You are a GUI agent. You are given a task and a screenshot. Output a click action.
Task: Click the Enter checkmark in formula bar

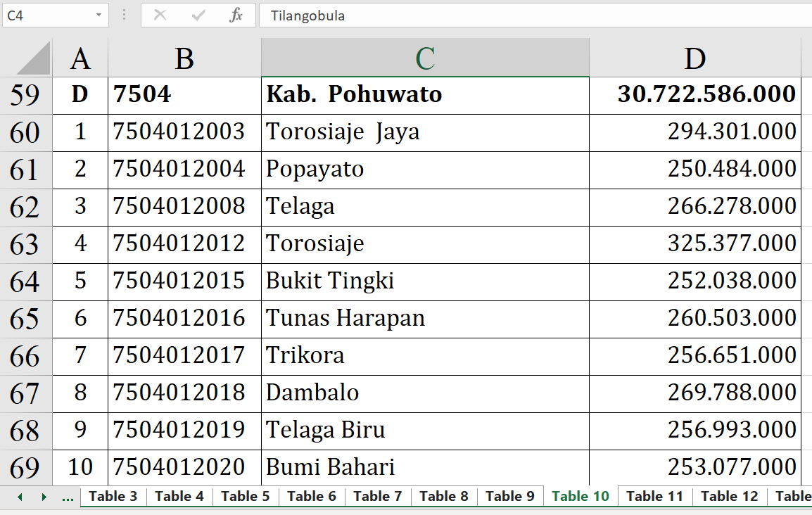pyautogui.click(x=198, y=15)
